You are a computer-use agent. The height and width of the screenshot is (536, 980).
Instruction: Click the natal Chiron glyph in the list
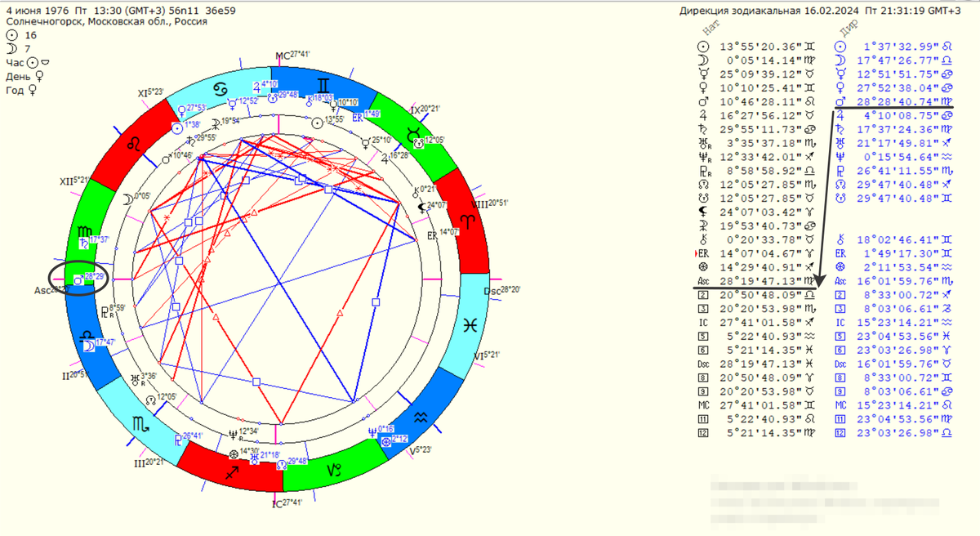pos(703,239)
